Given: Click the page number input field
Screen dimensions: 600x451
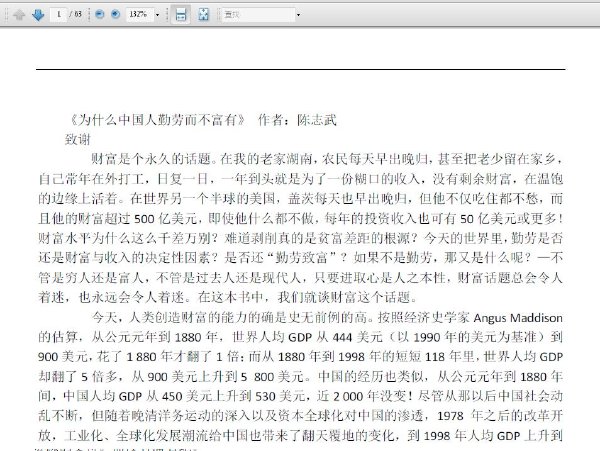Looking at the screenshot, I should tap(59, 15).
